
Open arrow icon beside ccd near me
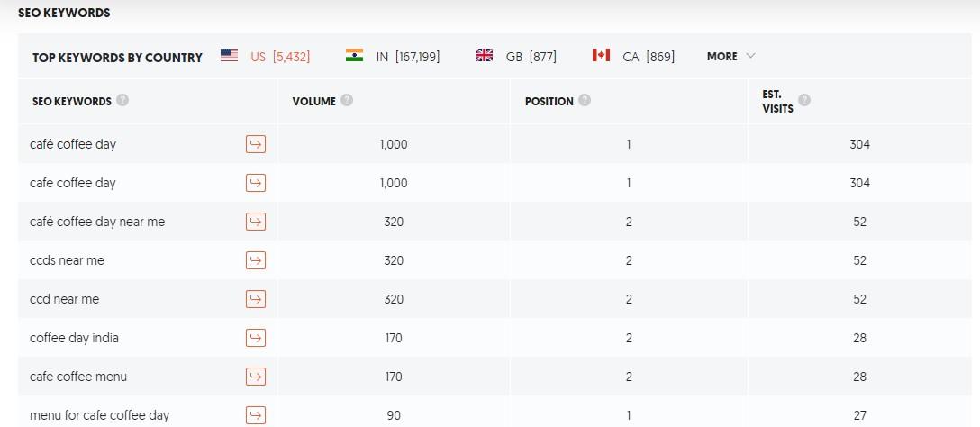[x=256, y=299]
